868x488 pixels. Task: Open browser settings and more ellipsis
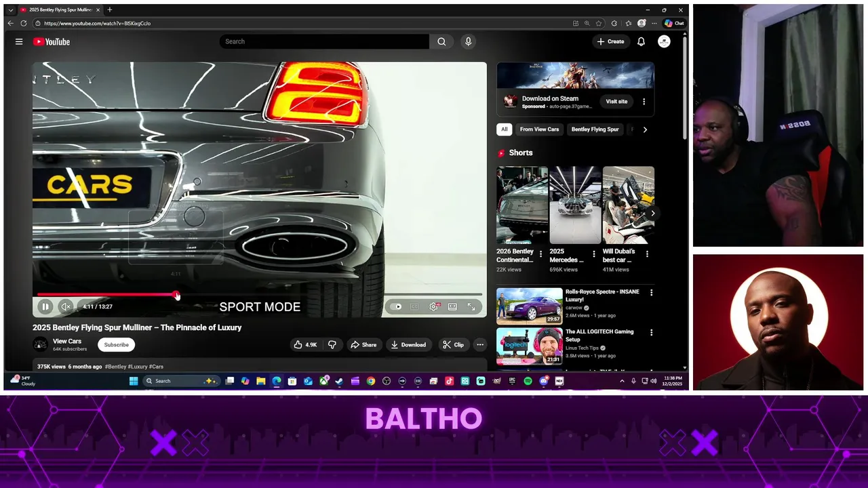654,23
